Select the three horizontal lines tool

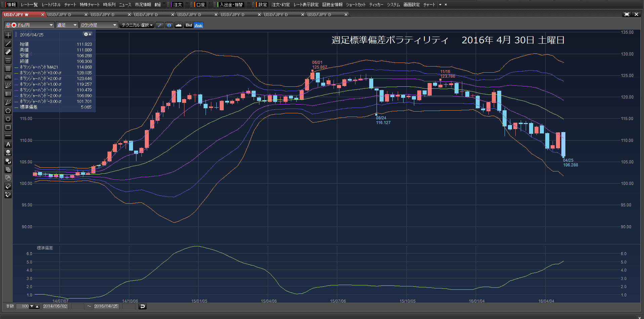pyautogui.click(x=8, y=60)
